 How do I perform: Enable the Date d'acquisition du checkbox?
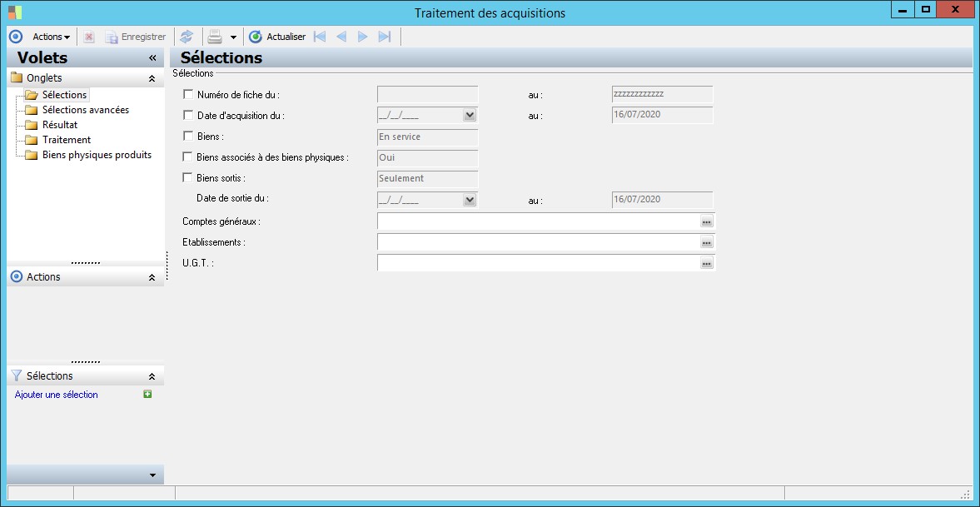(x=188, y=115)
